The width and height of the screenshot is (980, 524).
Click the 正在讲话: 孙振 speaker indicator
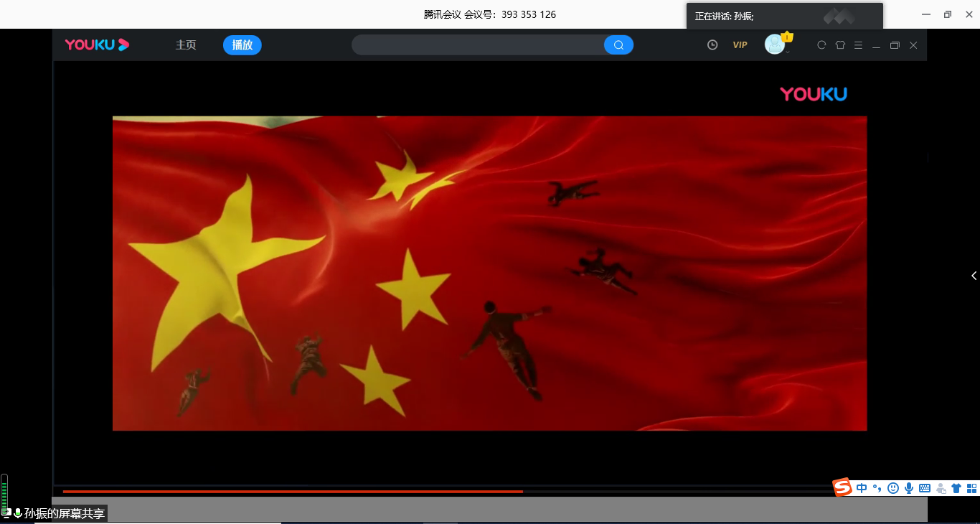click(724, 16)
